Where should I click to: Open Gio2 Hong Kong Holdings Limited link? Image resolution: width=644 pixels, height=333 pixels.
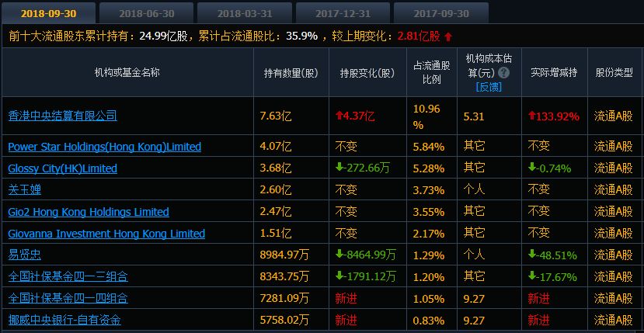pos(89,212)
